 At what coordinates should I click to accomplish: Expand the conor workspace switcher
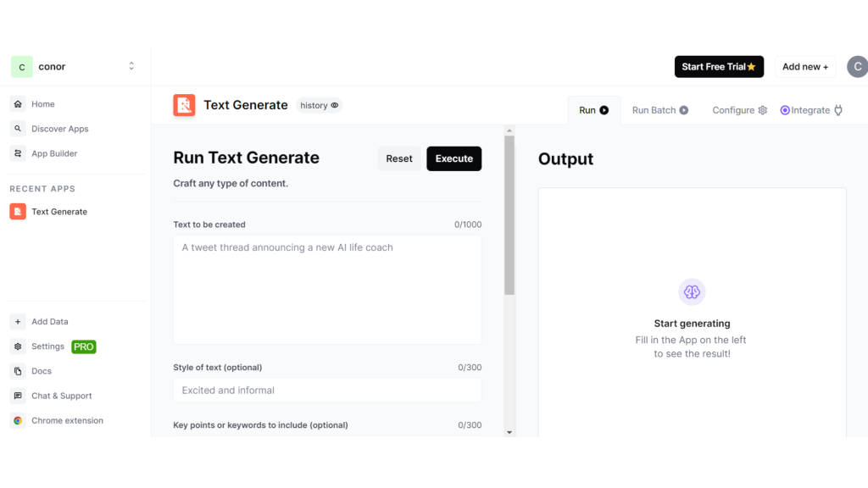[x=131, y=66]
